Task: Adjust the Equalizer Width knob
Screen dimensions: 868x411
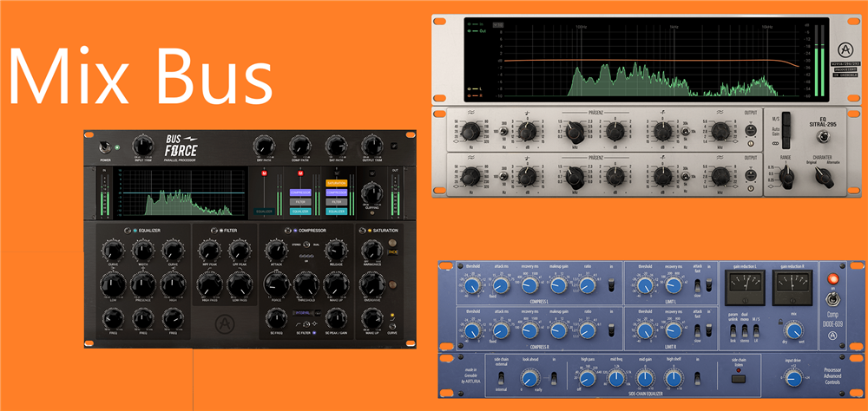Action: tap(143, 251)
